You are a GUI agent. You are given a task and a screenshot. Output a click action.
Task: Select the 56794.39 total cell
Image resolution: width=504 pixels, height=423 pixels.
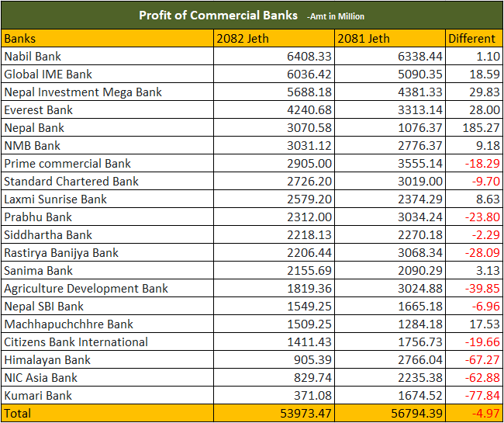point(390,413)
